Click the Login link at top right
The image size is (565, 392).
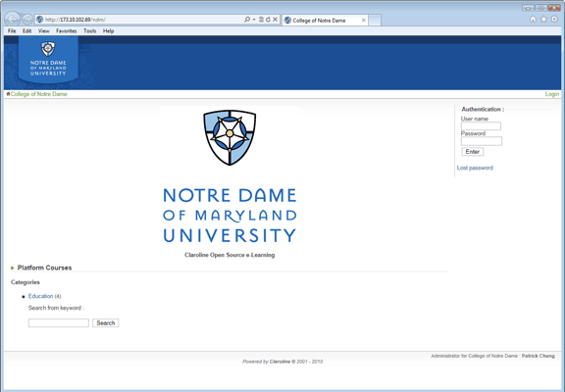coord(552,94)
